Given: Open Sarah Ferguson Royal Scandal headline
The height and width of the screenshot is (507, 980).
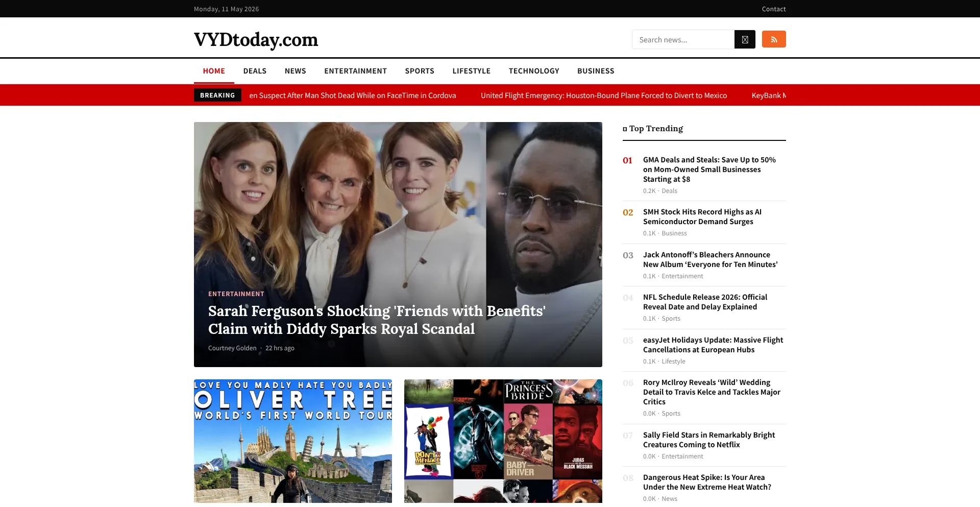Looking at the screenshot, I should (377, 320).
